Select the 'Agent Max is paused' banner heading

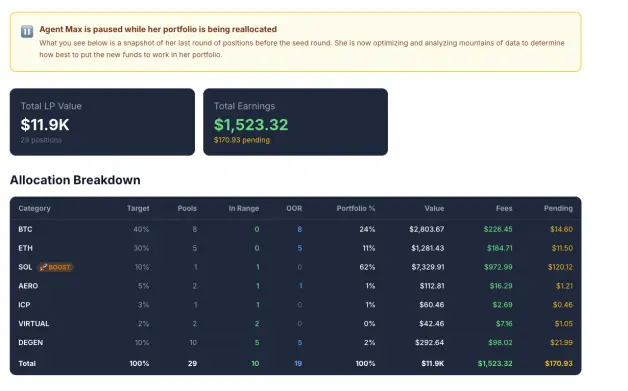(158, 29)
